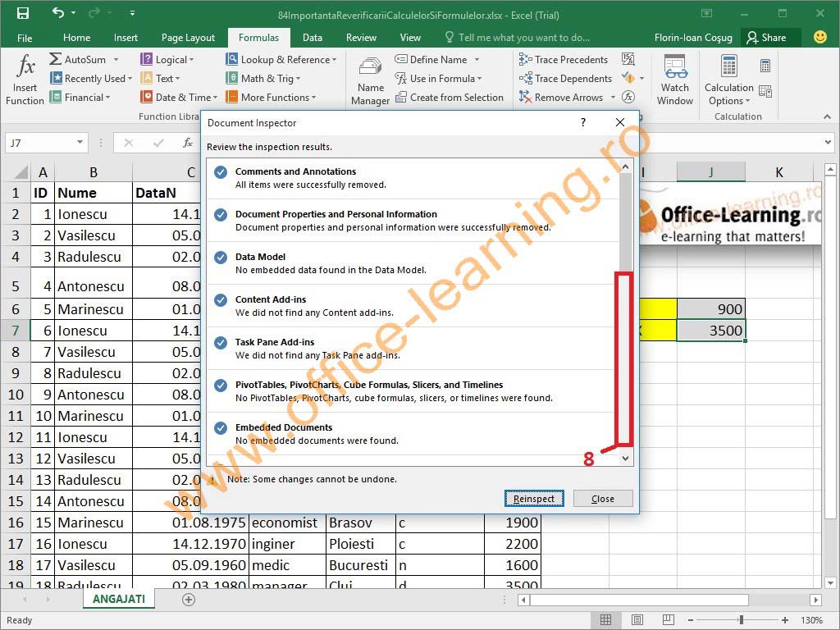840x630 pixels.
Task: Switch to the View tab
Action: click(410, 38)
